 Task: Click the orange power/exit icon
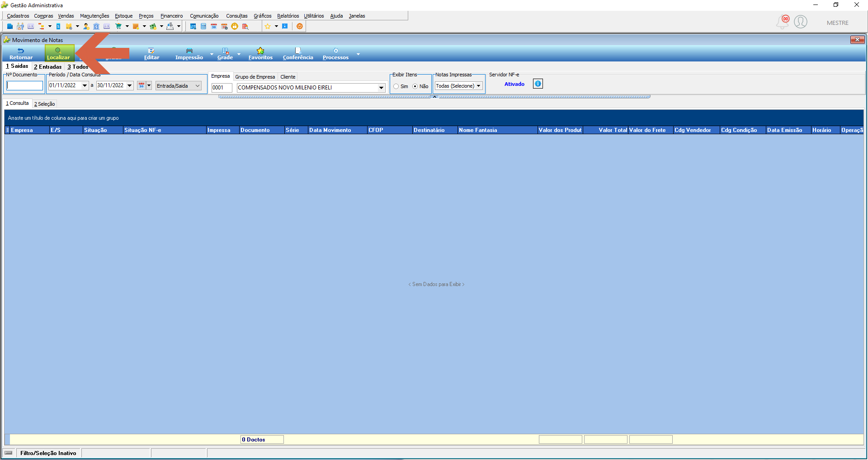(x=300, y=26)
